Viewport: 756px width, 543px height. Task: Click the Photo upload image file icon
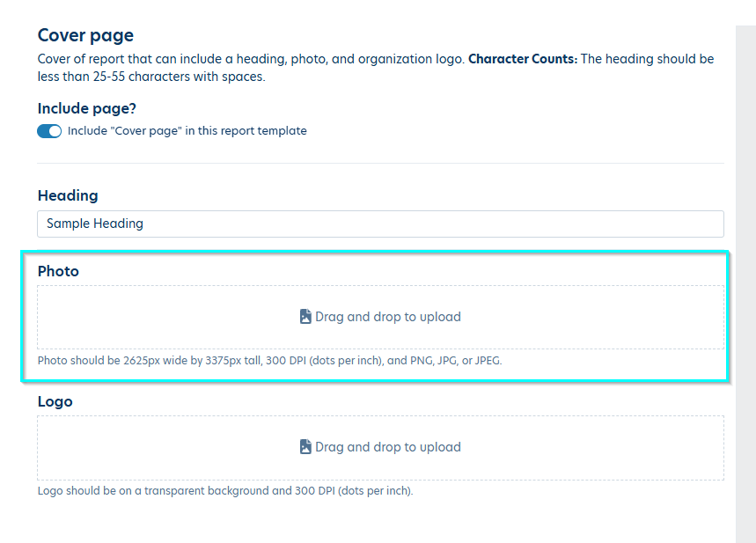[305, 316]
